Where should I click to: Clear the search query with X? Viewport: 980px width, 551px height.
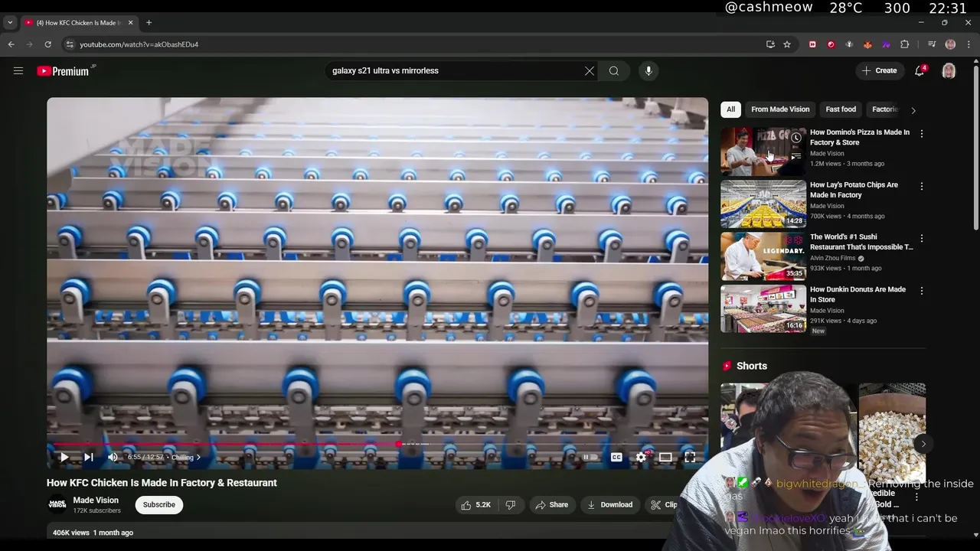pos(590,70)
